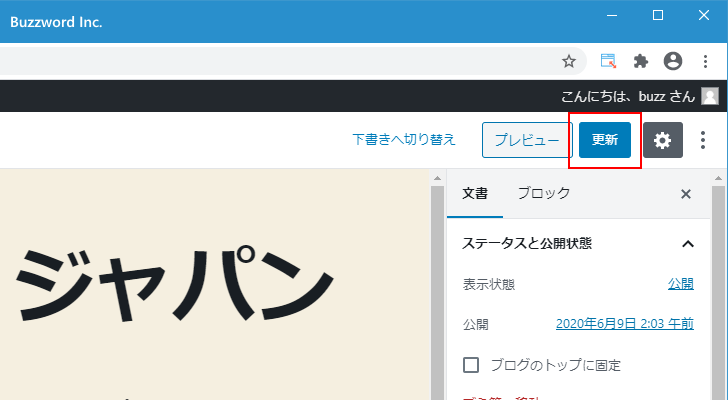Enable ブログのトップに固定 checkbox
Image resolution: width=728 pixels, height=400 pixels.
pos(471,365)
